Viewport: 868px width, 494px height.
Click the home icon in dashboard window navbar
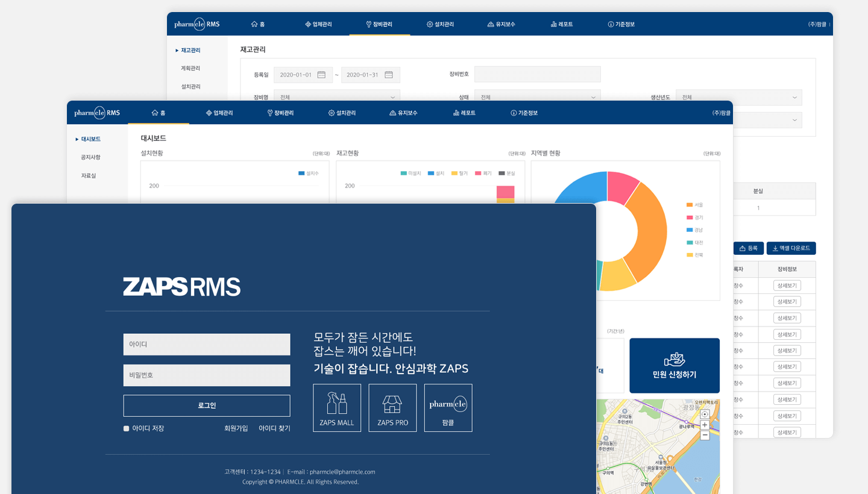click(x=155, y=113)
